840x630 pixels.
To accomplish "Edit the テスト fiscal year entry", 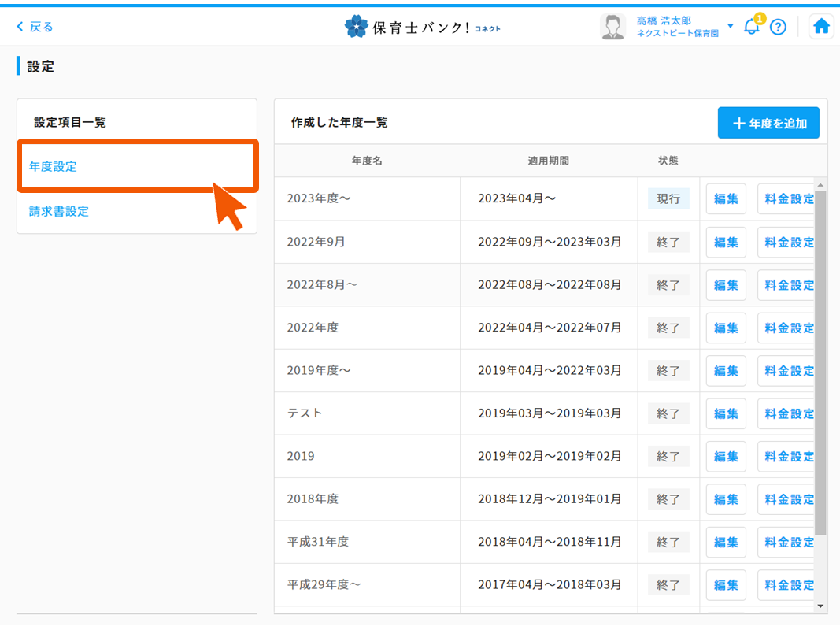I will pos(725,413).
